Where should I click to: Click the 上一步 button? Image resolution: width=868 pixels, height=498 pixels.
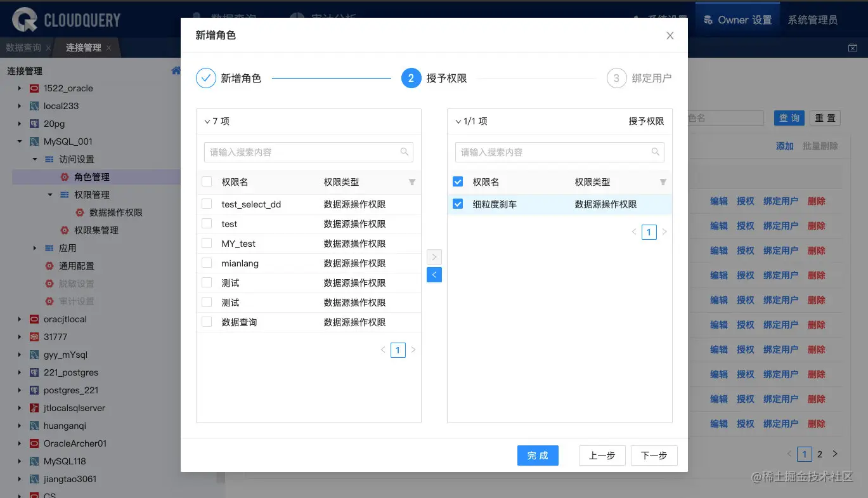pyautogui.click(x=602, y=455)
